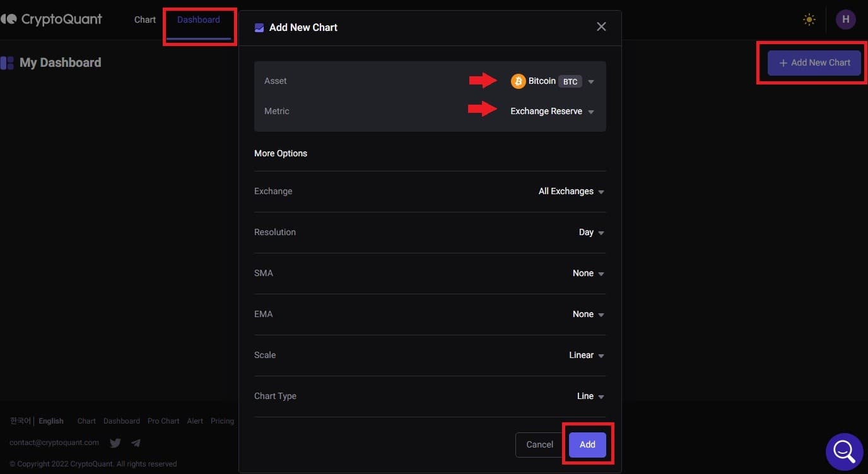Switch language to 한국어

tap(20, 421)
